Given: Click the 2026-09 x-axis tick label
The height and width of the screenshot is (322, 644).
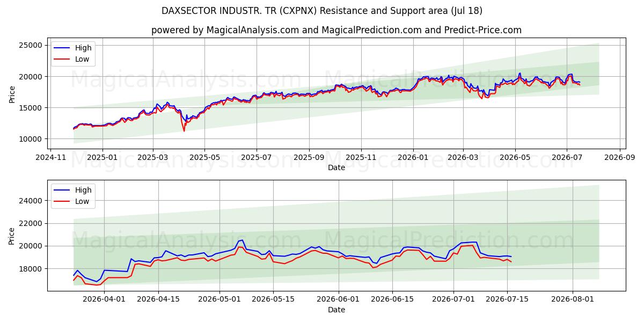Looking at the screenshot, I should click(619, 158).
